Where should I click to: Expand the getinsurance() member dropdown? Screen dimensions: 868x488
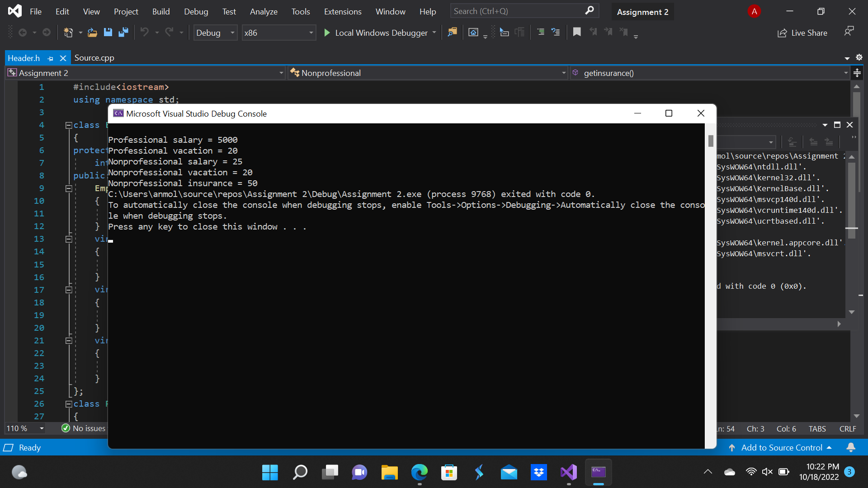pyautogui.click(x=846, y=73)
